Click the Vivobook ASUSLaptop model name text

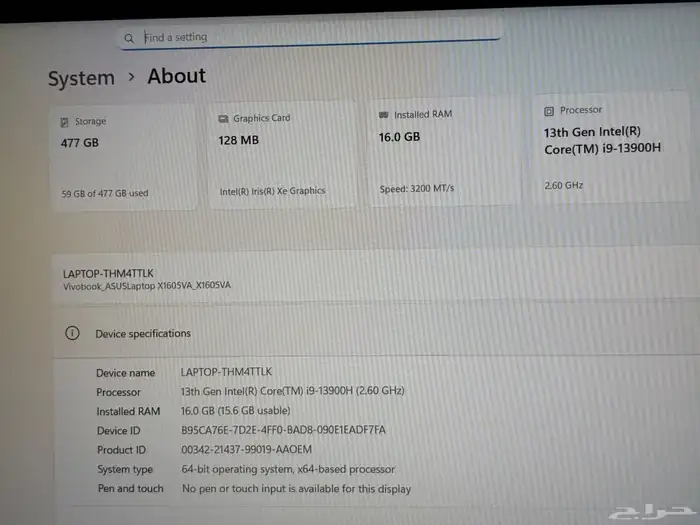147,286
